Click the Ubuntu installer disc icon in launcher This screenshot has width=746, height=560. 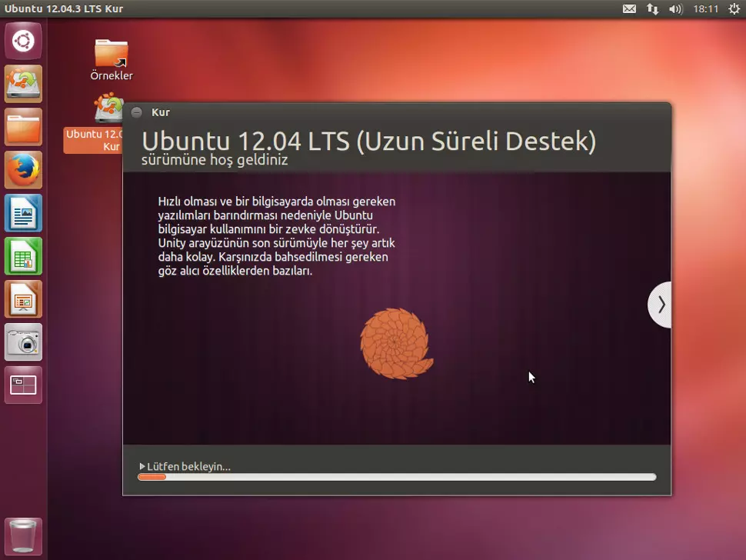coord(23,84)
